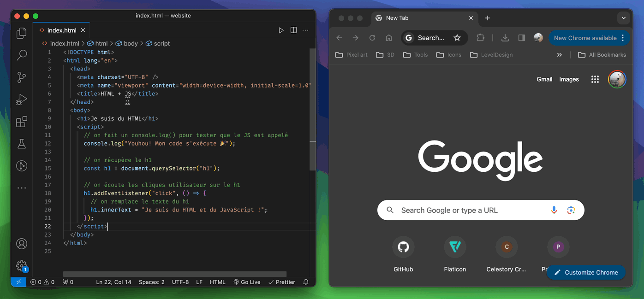Open the Search view in VS Code
The width and height of the screenshot is (644, 299).
click(22, 55)
